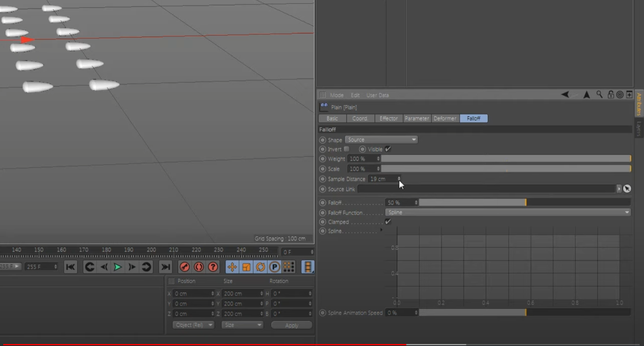Adjust the Falloff 50% slider
The width and height of the screenshot is (644, 346).
click(x=525, y=203)
